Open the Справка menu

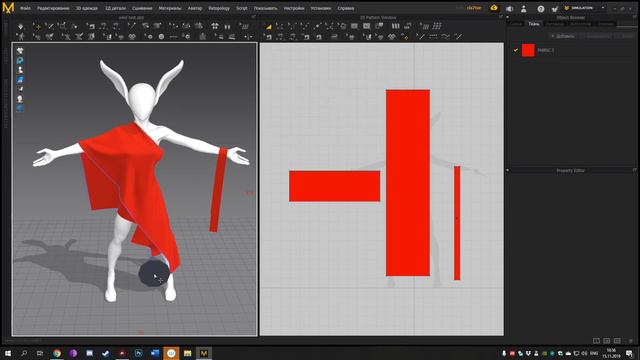[x=346, y=8]
